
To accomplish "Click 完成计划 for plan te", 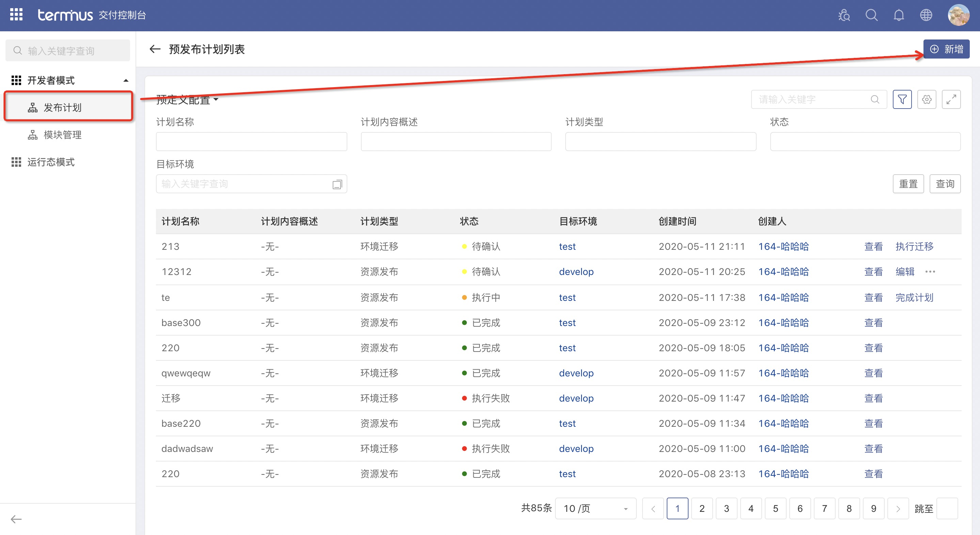I will click(914, 297).
